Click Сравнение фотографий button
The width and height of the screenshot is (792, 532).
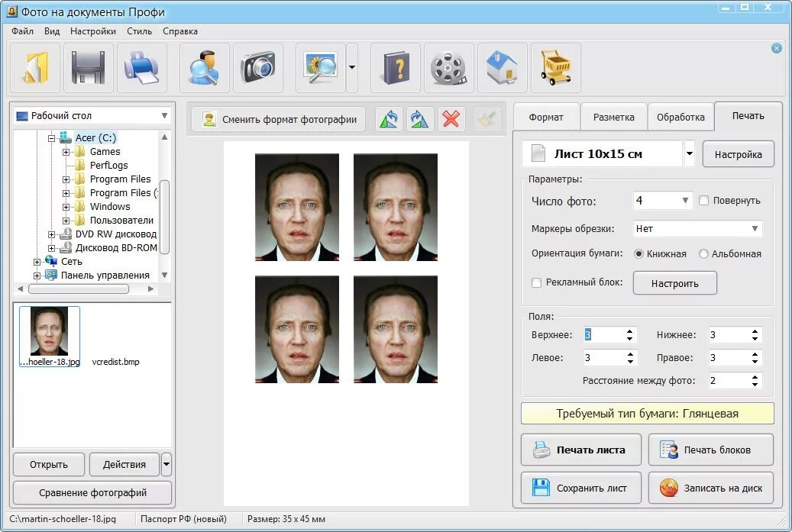tap(92, 492)
